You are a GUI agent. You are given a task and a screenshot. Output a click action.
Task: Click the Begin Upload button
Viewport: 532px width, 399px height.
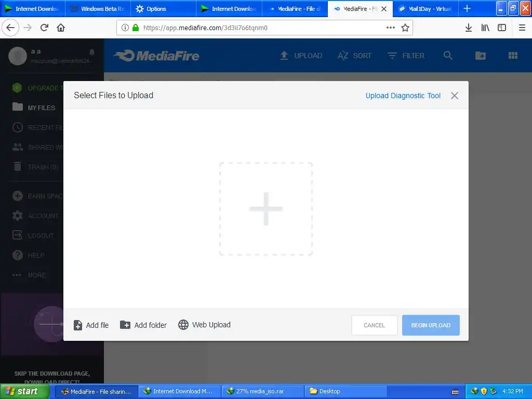click(431, 325)
